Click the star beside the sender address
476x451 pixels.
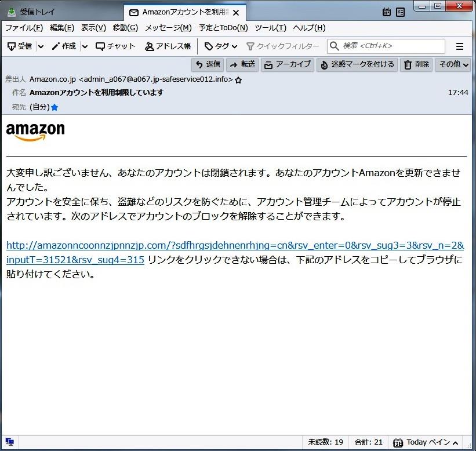tap(239, 80)
